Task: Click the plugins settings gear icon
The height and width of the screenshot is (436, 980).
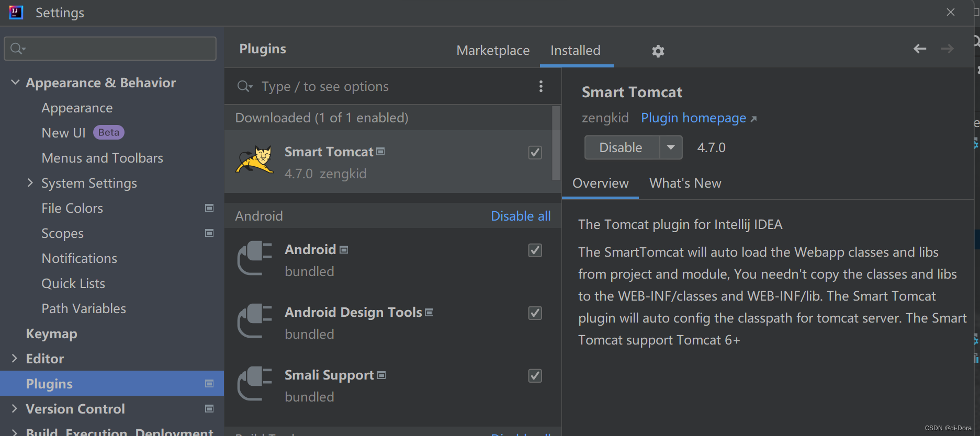Action: (658, 51)
